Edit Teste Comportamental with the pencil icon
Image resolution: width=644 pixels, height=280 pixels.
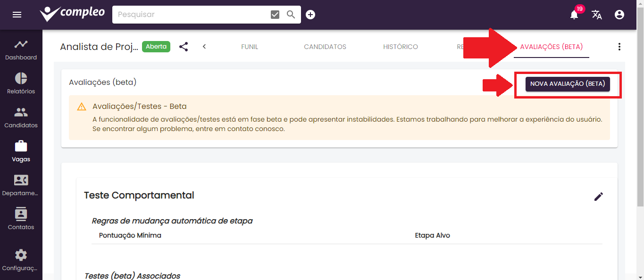(x=598, y=197)
